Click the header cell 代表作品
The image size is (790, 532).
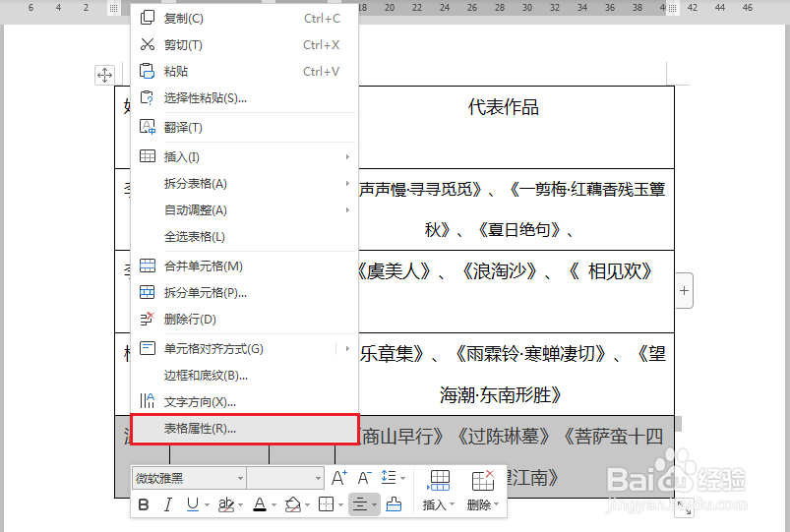pos(504,107)
